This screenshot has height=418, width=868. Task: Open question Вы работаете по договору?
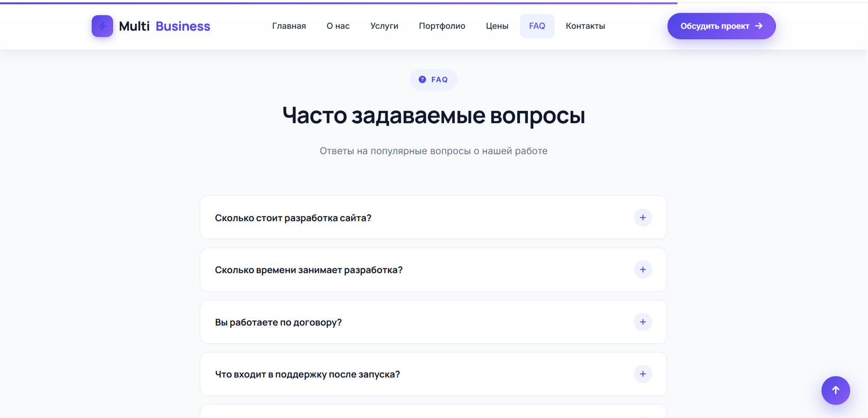coord(433,322)
